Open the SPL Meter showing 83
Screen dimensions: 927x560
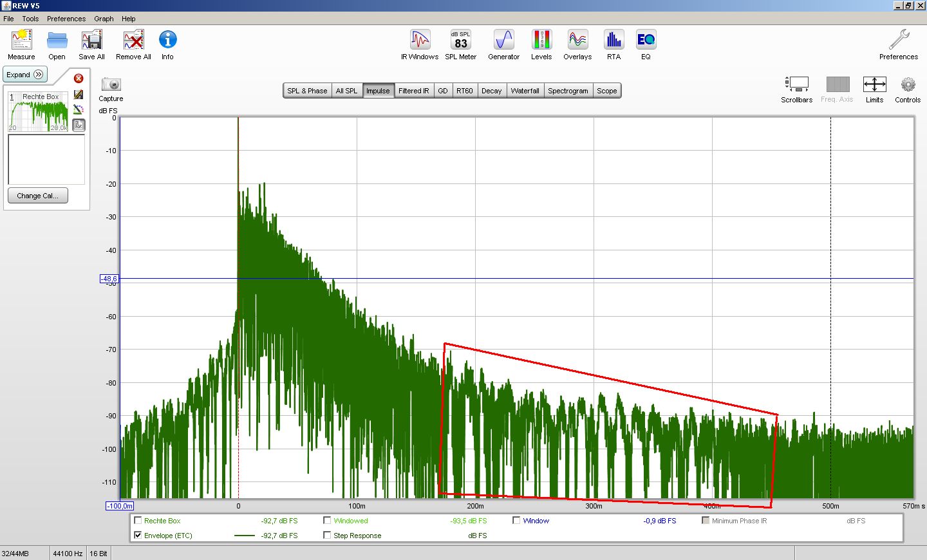point(461,40)
